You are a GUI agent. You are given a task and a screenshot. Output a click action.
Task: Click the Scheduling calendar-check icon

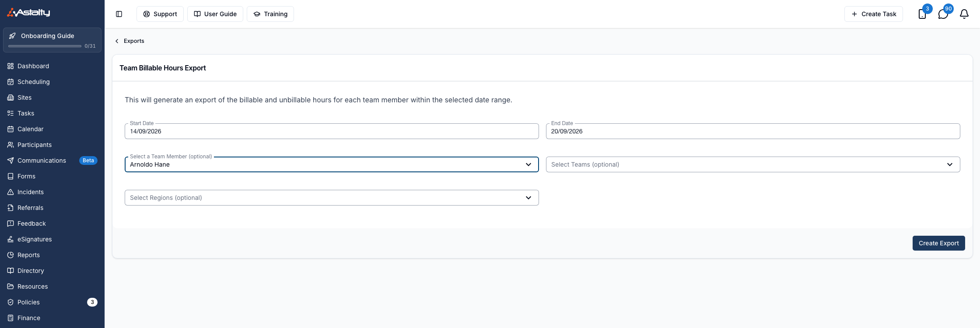pyautogui.click(x=10, y=82)
